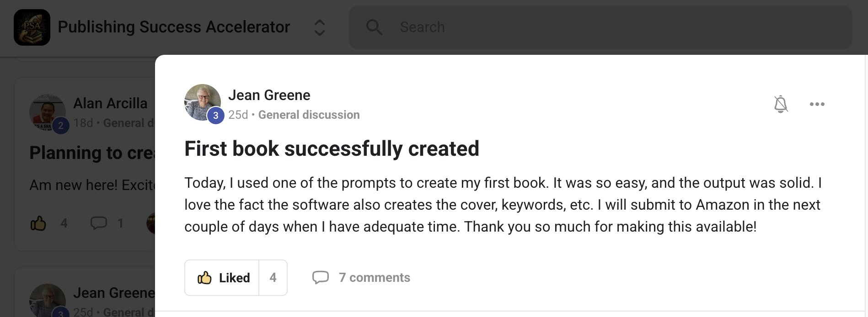868x317 pixels.
Task: Toggle the Liked thumbs-up button
Action: (x=222, y=278)
